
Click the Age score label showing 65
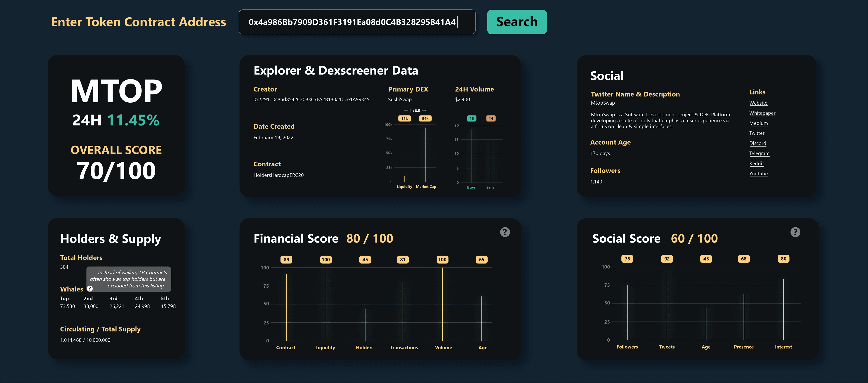(x=481, y=259)
